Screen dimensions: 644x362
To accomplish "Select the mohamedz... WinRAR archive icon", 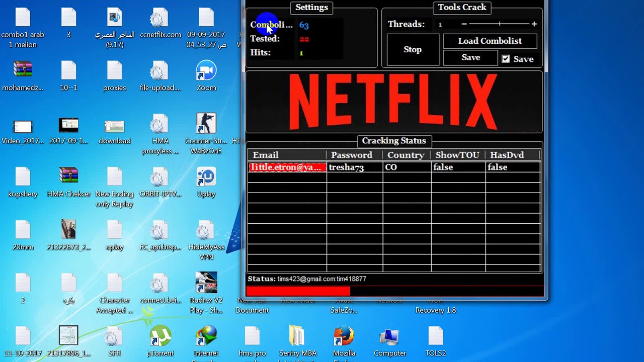I will point(23,76).
